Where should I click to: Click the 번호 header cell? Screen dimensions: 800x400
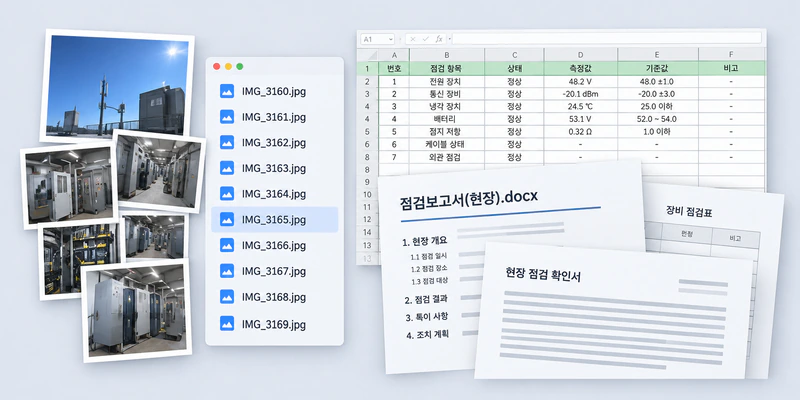pyautogui.click(x=394, y=68)
